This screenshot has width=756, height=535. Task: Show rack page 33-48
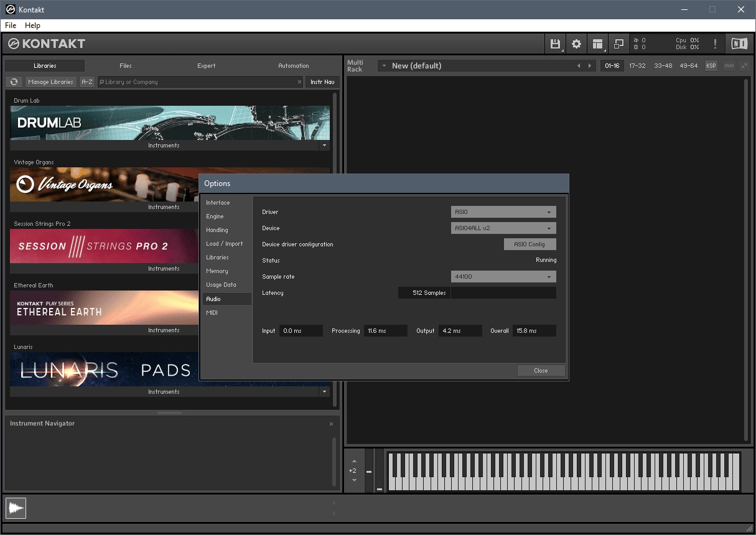[663, 65]
